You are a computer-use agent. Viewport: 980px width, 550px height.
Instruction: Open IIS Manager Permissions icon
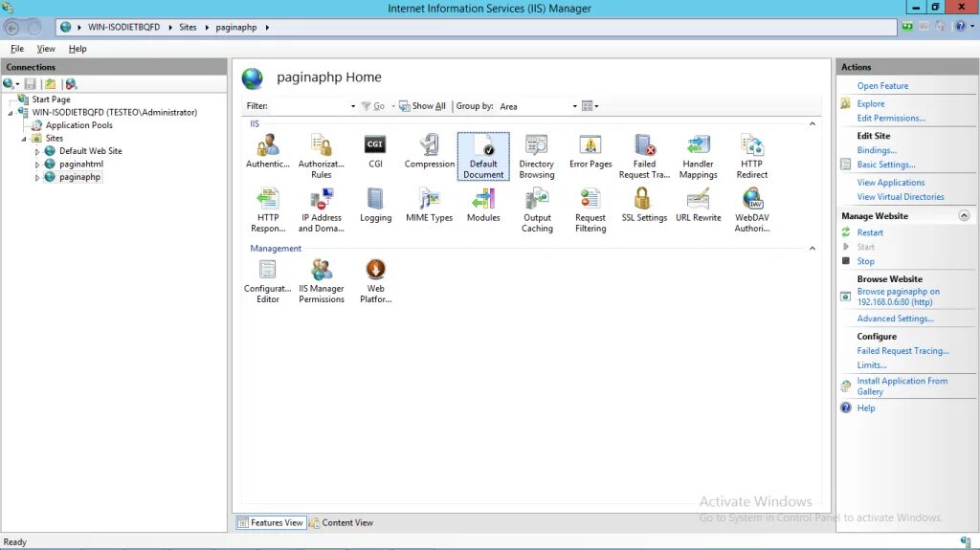[x=322, y=281]
